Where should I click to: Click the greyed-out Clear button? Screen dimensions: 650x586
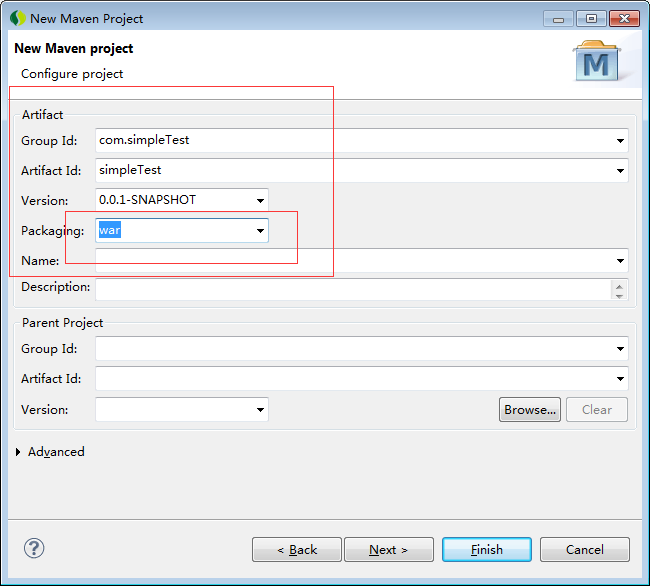click(x=597, y=409)
